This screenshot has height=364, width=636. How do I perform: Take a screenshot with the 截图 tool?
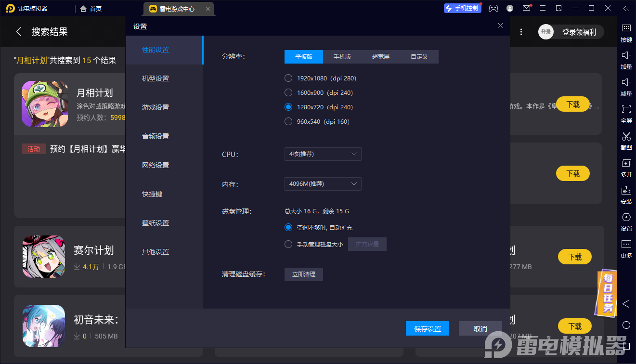[626, 142]
